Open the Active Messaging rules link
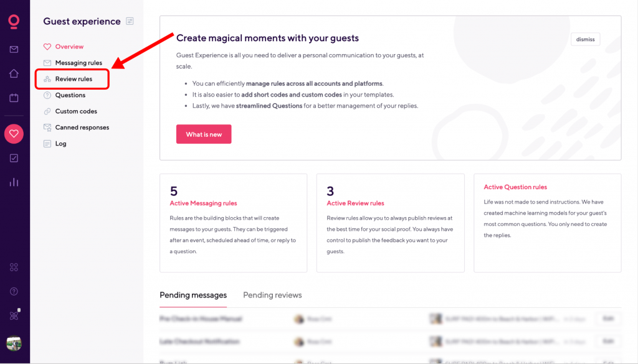This screenshot has height=364, width=638. click(x=203, y=203)
